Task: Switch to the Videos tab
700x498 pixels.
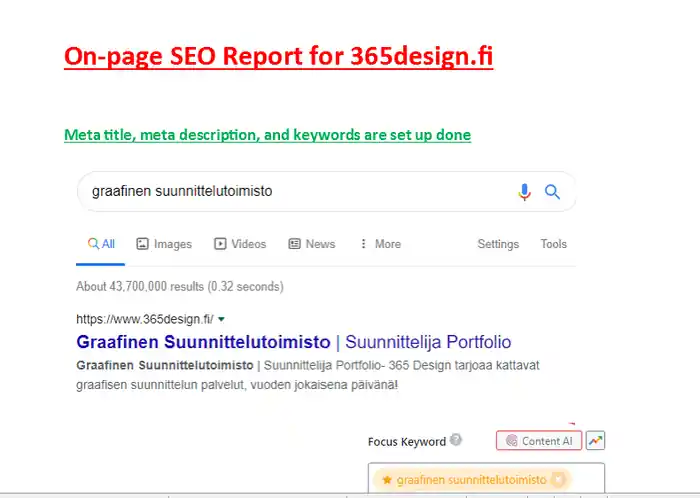Action: pos(240,244)
